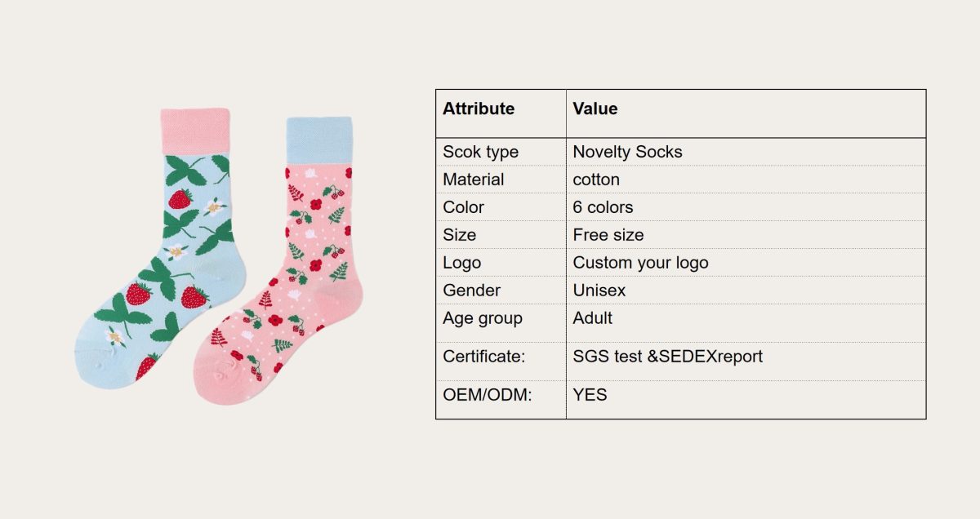Select the Material attribute label
Viewport: 980px width, 519px height.
(474, 180)
